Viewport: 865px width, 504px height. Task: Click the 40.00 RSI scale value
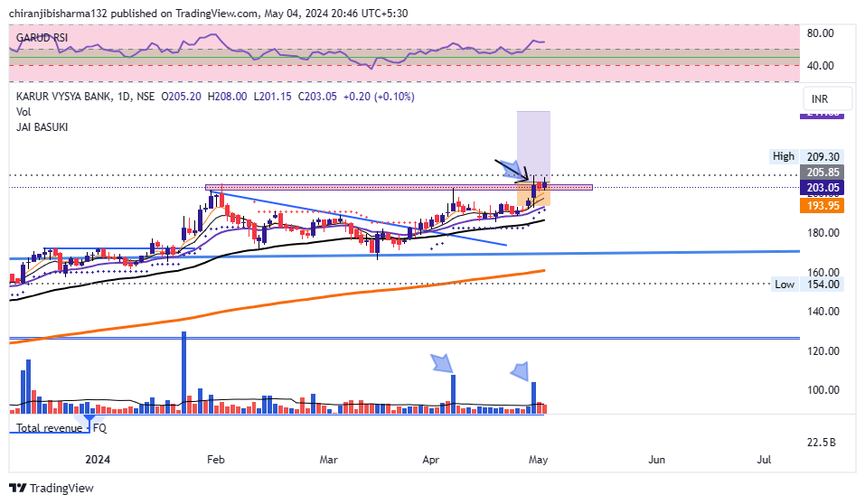click(821, 66)
